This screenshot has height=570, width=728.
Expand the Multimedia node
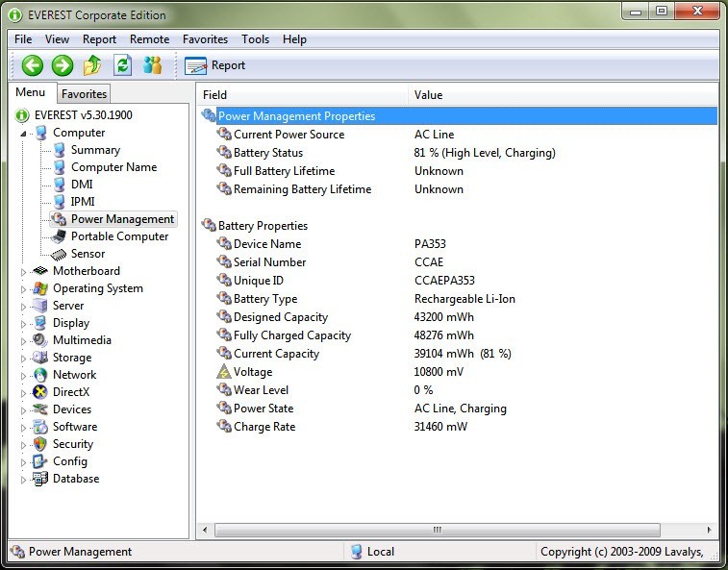pyautogui.click(x=23, y=341)
